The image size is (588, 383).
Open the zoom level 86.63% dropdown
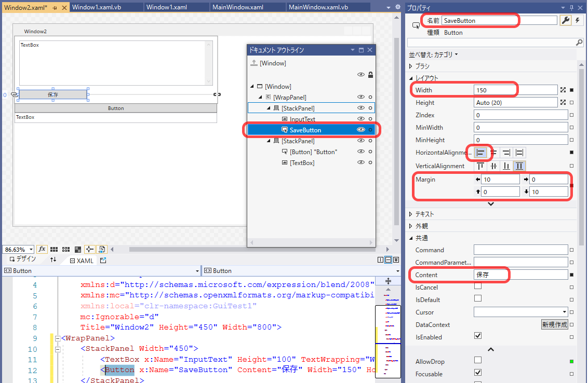[31, 250]
